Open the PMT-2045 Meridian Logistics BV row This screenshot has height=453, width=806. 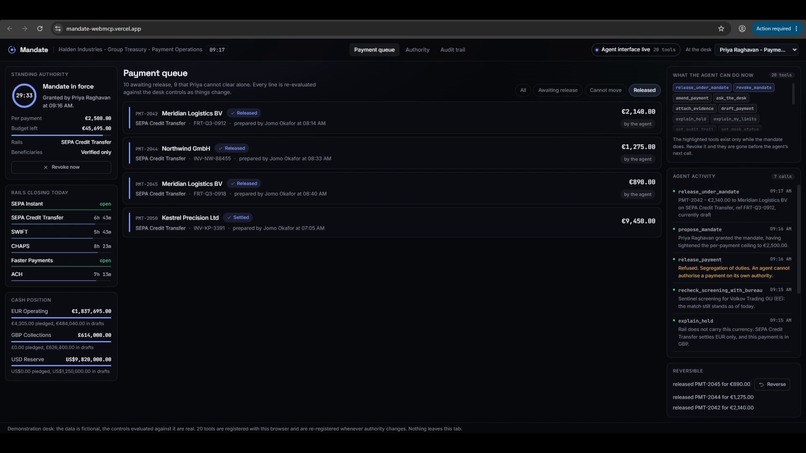pyautogui.click(x=392, y=188)
